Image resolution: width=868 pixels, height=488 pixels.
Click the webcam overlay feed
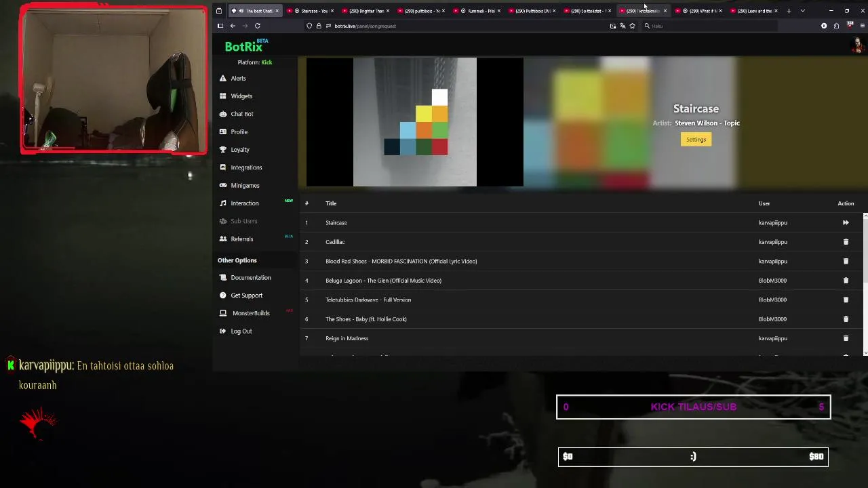pyautogui.click(x=113, y=80)
